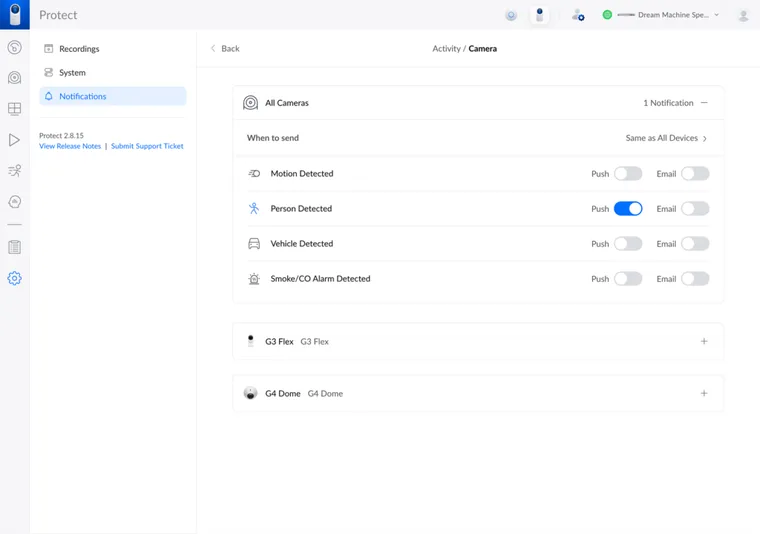
Task: Open the detections running person icon
Action: (x=15, y=171)
